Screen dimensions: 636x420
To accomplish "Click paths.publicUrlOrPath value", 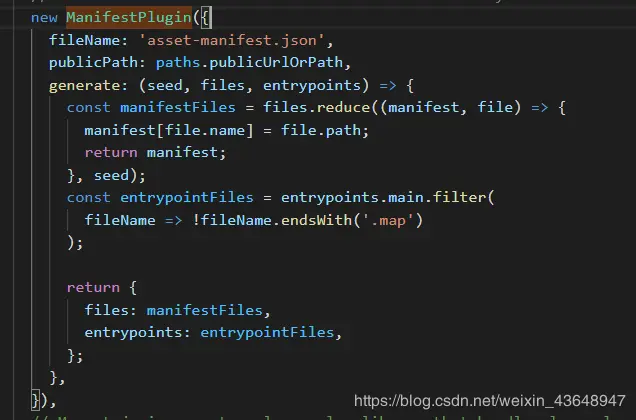I will (x=249, y=63).
